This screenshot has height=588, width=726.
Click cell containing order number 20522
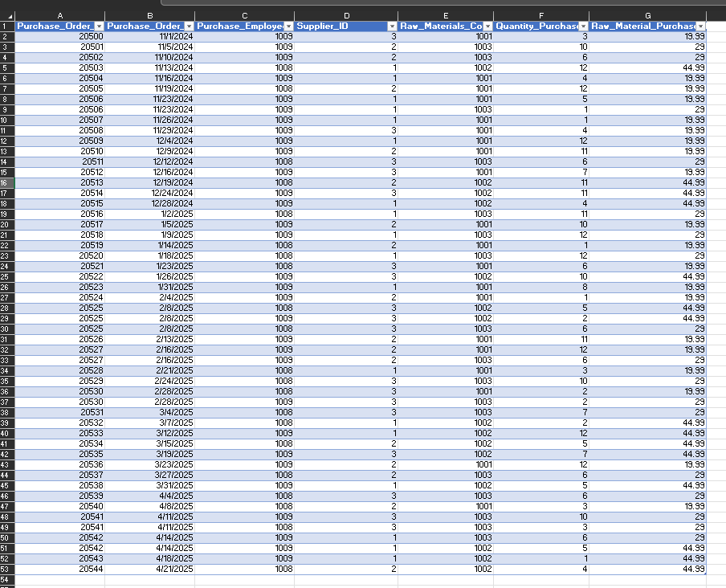(x=59, y=277)
